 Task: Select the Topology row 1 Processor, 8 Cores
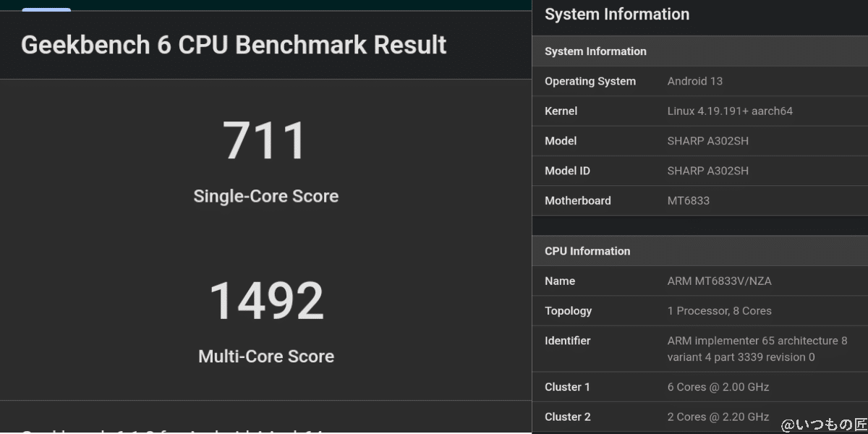[720, 310]
